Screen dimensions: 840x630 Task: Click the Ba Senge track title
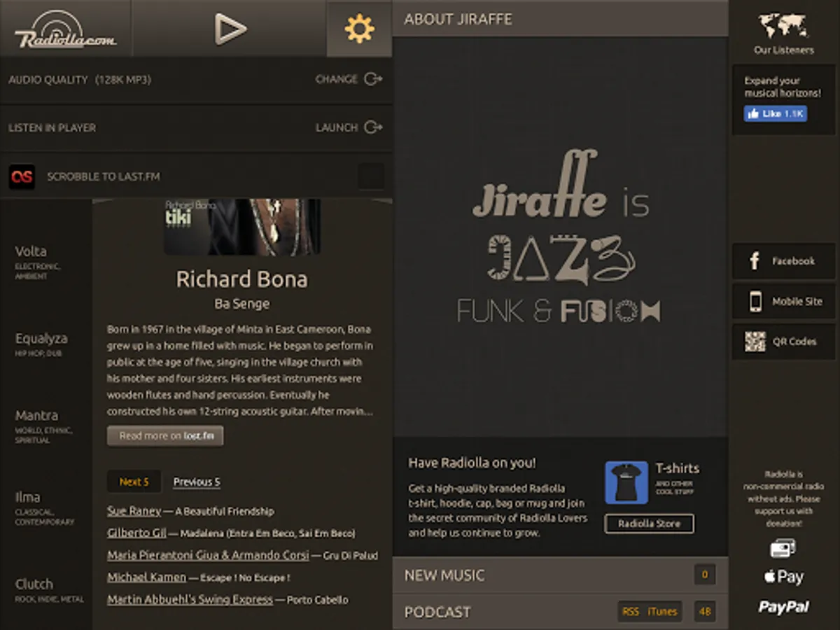(x=241, y=304)
